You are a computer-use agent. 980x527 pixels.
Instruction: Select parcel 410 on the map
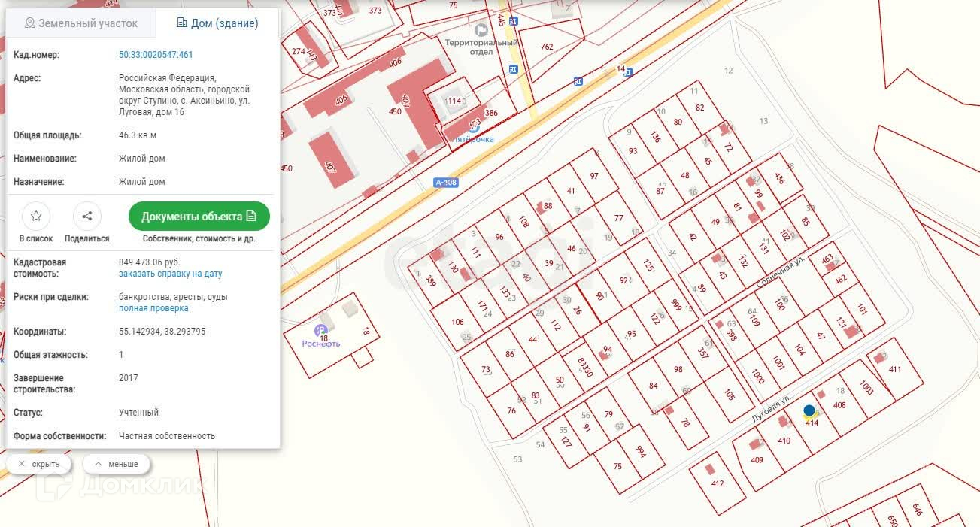pos(784,441)
